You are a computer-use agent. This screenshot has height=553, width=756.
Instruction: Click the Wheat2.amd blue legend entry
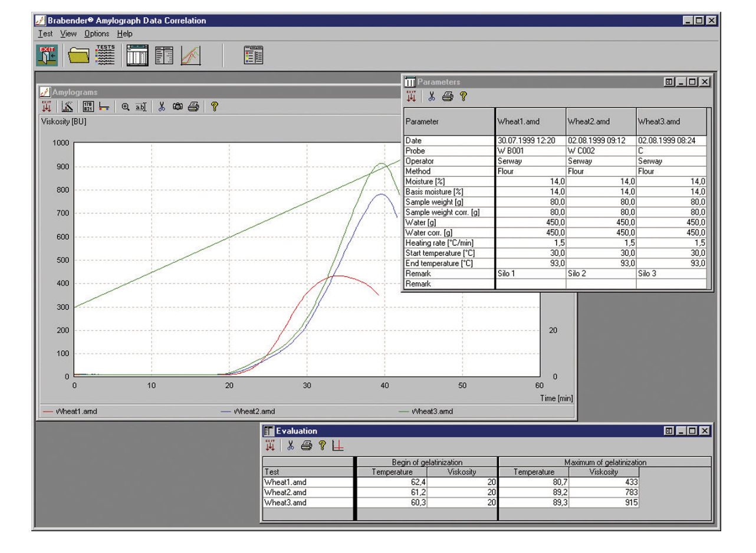pos(247,412)
